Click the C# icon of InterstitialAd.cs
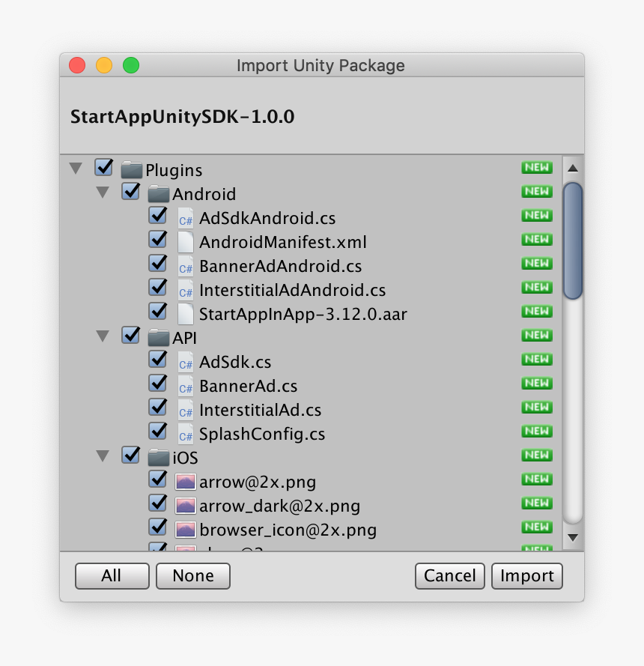Viewport: 644px width, 666px height. (186, 410)
